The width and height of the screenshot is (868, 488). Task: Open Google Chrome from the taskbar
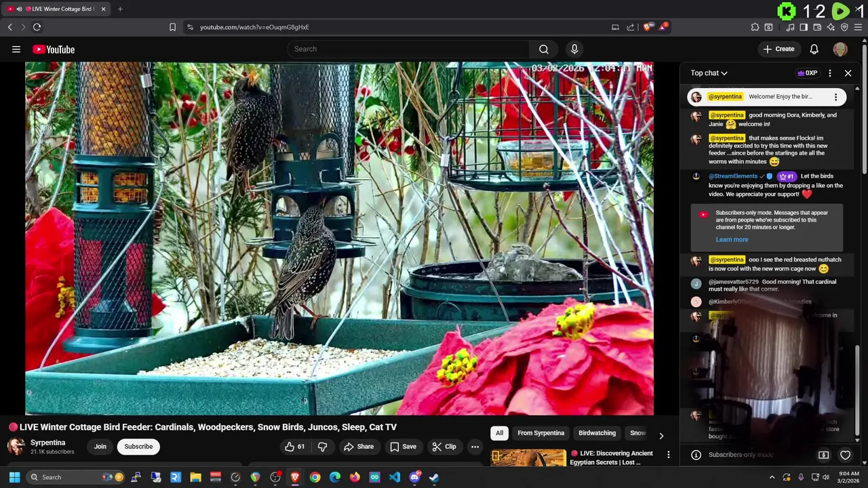(x=315, y=477)
